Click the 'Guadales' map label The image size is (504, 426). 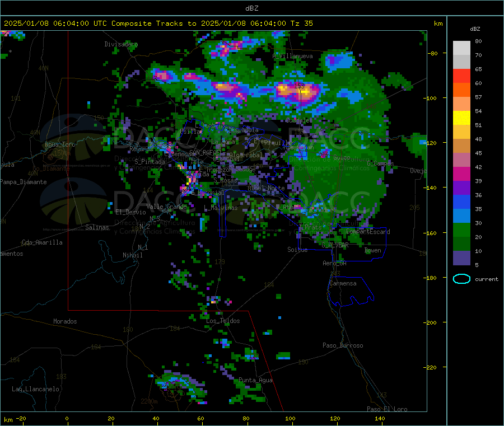click(x=299, y=120)
